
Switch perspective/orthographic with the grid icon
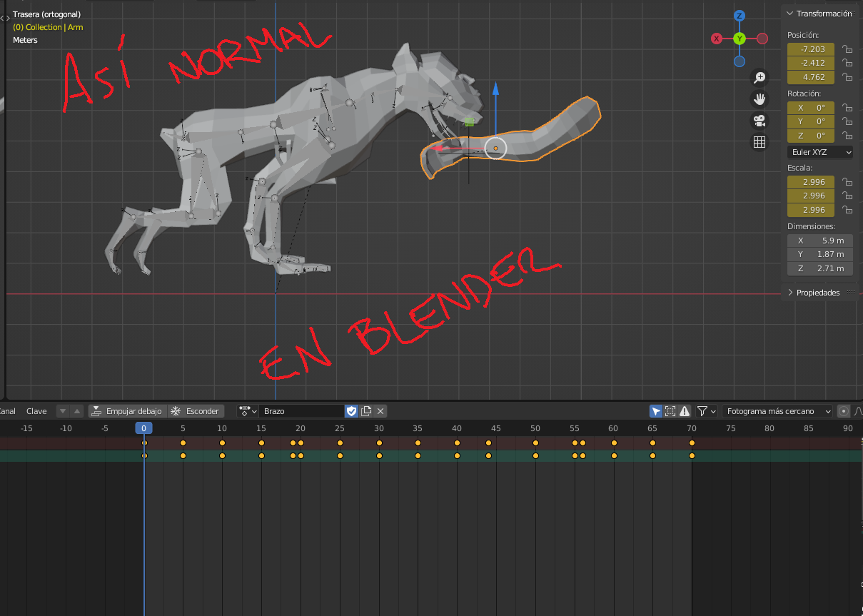pos(759,142)
